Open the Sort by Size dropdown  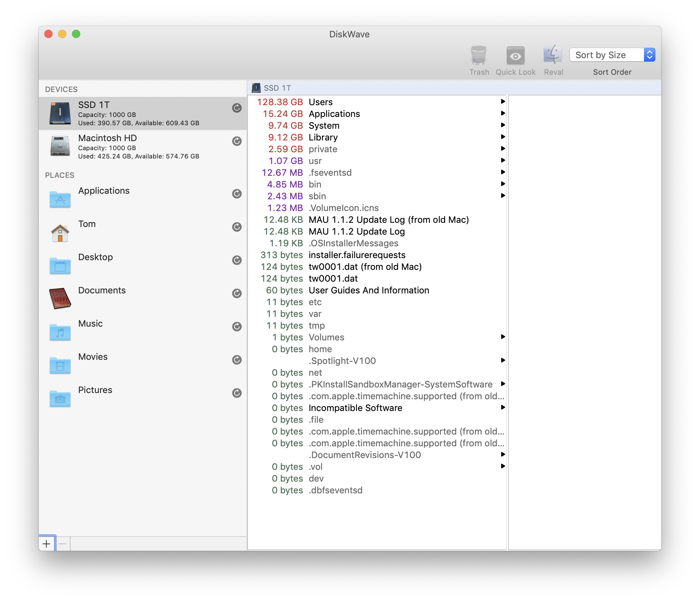(612, 55)
